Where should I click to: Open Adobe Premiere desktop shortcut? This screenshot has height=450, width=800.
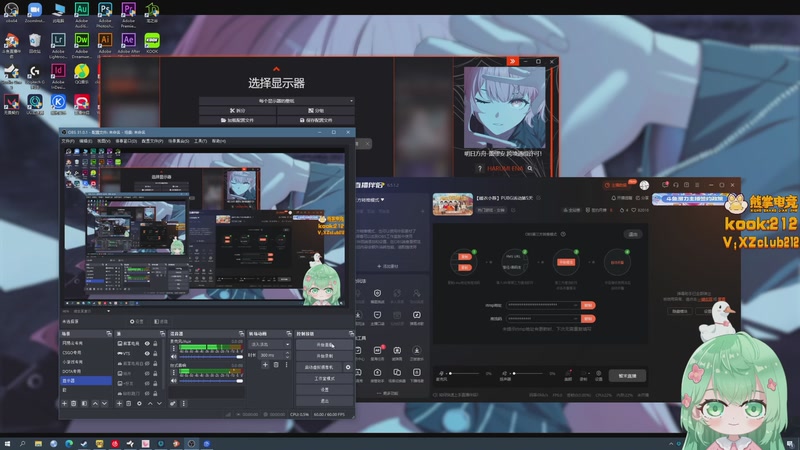pos(128,15)
